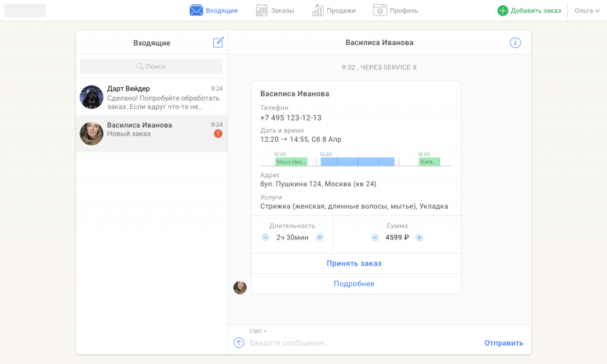Click the Входящие envelope icon
The image size is (607, 364).
(196, 11)
